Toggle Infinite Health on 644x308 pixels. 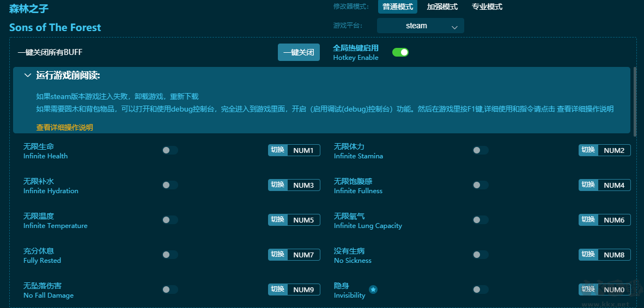[x=169, y=151]
